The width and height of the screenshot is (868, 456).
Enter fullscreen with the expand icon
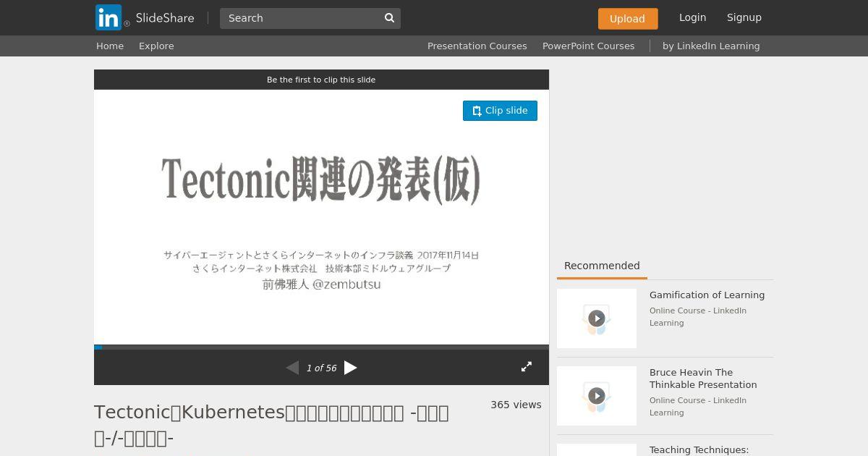coord(527,367)
